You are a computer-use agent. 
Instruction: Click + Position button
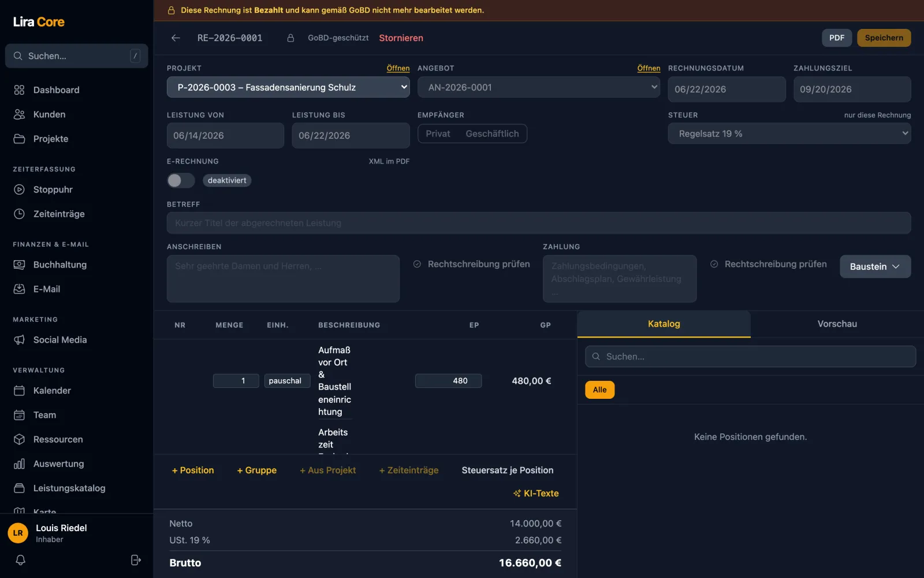(193, 470)
